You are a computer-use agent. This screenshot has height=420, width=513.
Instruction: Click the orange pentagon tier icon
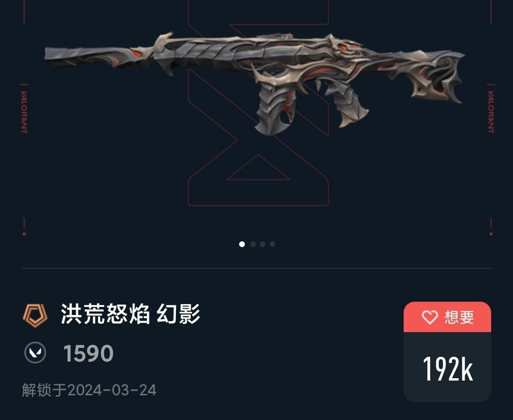pyautogui.click(x=35, y=315)
